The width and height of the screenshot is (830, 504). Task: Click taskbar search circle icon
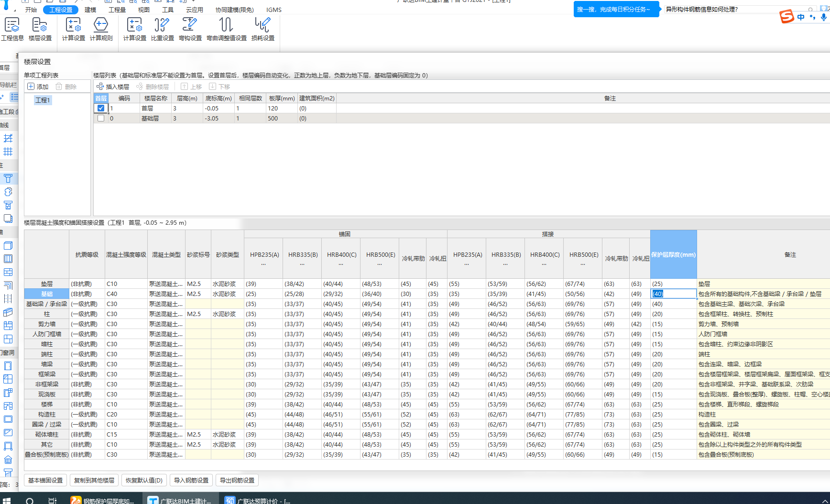[30, 501]
